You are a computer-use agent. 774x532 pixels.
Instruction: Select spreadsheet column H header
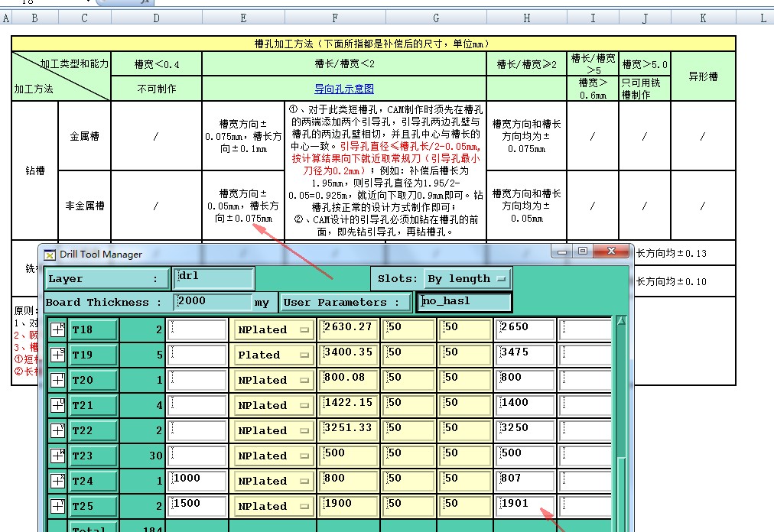coord(527,18)
